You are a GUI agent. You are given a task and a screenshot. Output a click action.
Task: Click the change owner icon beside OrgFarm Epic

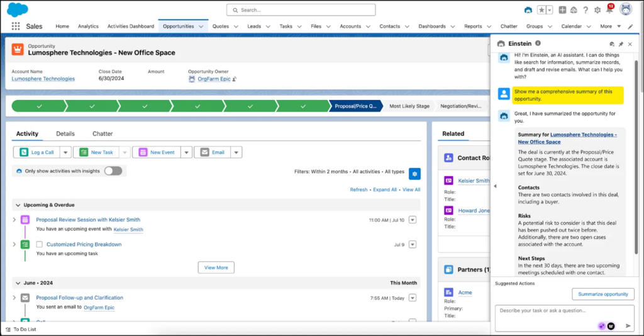(235, 79)
